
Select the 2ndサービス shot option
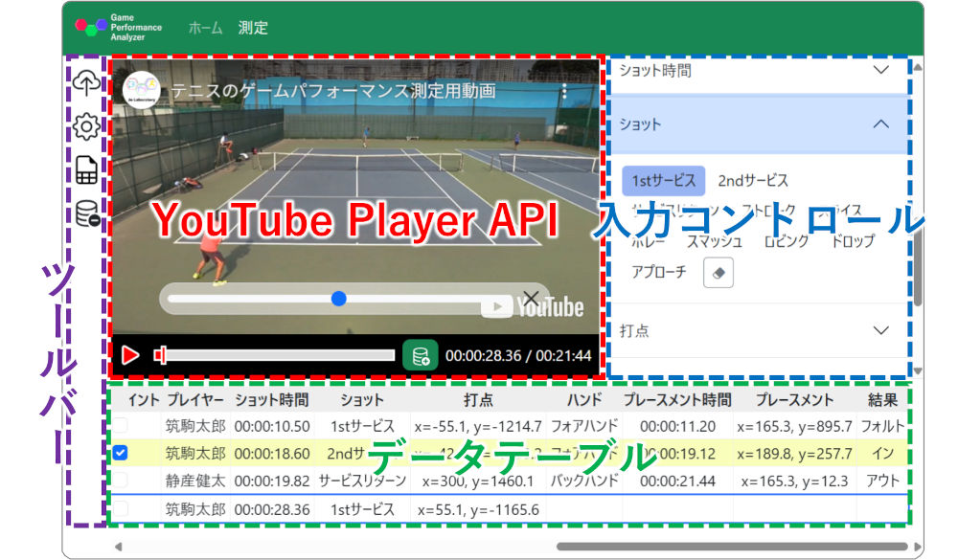(x=753, y=180)
